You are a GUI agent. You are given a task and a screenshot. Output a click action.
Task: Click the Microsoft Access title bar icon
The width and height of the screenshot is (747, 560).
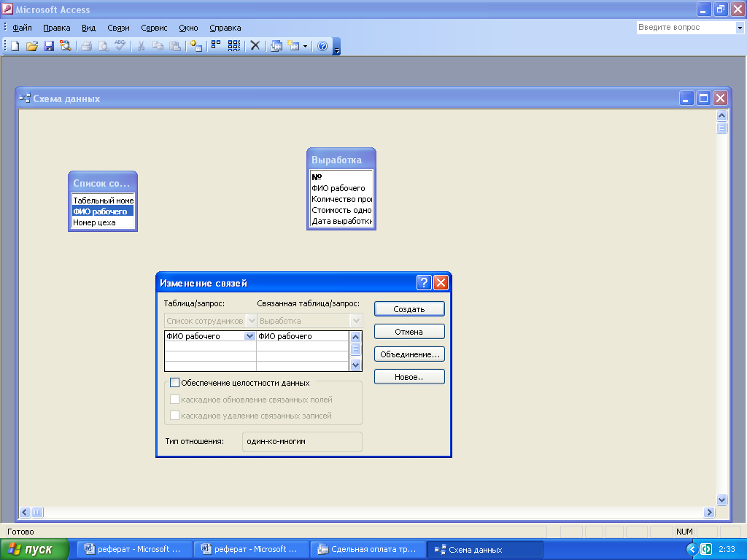pos(7,9)
